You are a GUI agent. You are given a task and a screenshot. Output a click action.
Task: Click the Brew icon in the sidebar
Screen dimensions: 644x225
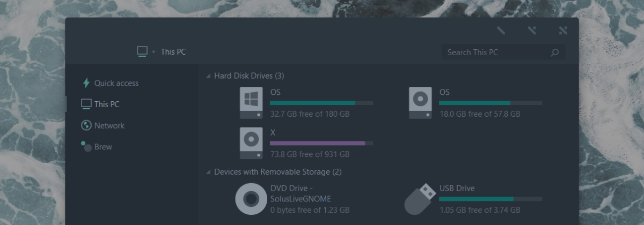tap(86, 146)
